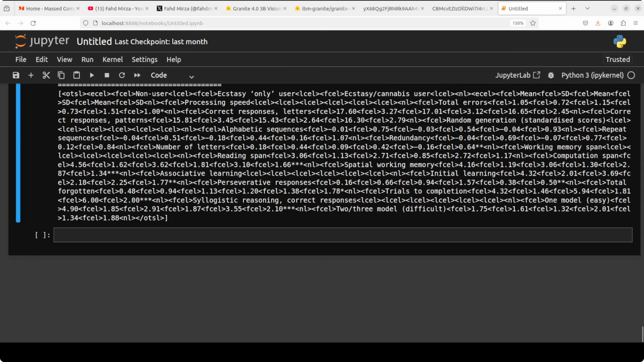Expand the list-all-tabs chevron in the tab bar
The image size is (644, 362).
587,9
